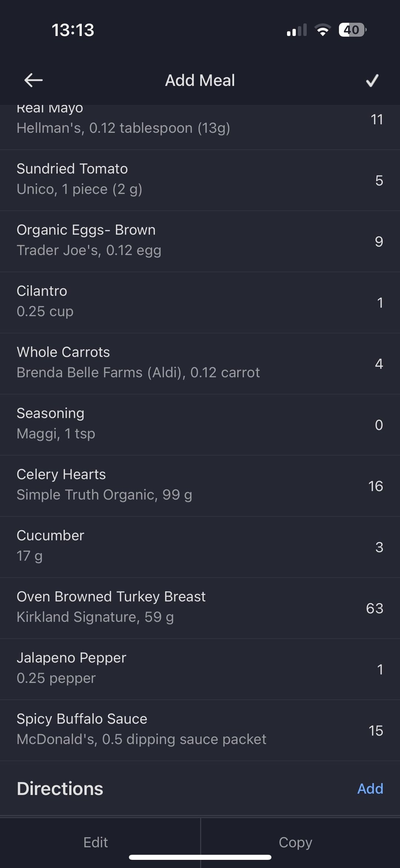Open Celery Hearts ingredient details

(x=200, y=486)
